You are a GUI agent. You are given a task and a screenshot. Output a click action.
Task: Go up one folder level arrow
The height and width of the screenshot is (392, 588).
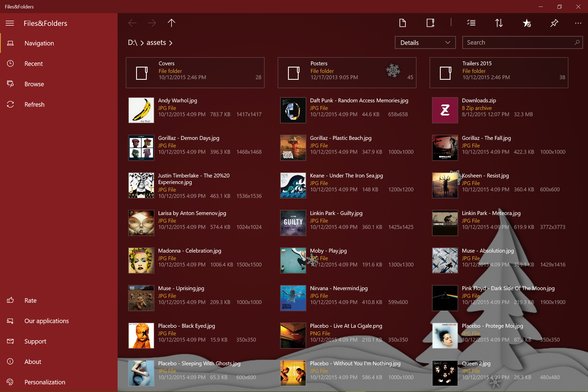pyautogui.click(x=171, y=23)
